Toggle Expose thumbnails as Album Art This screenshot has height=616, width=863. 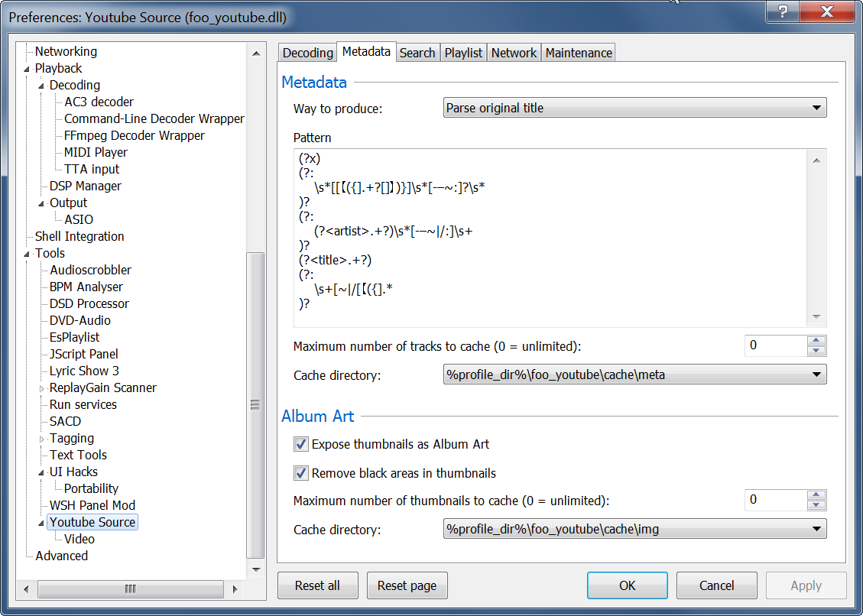[x=301, y=444]
